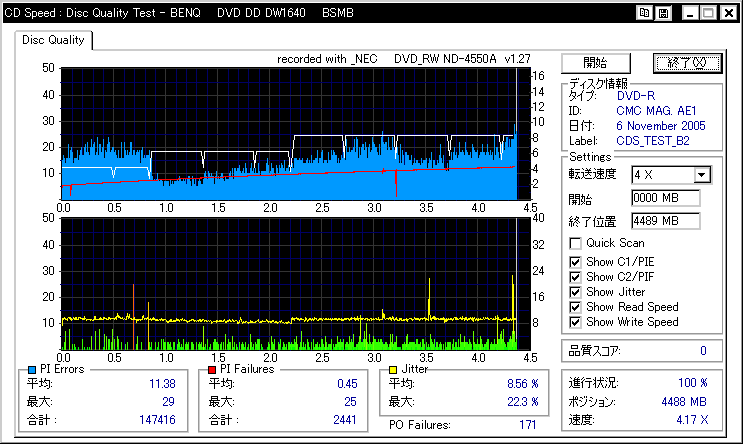
Task: Click the PI Errors total value 147416
Action: [x=157, y=420]
